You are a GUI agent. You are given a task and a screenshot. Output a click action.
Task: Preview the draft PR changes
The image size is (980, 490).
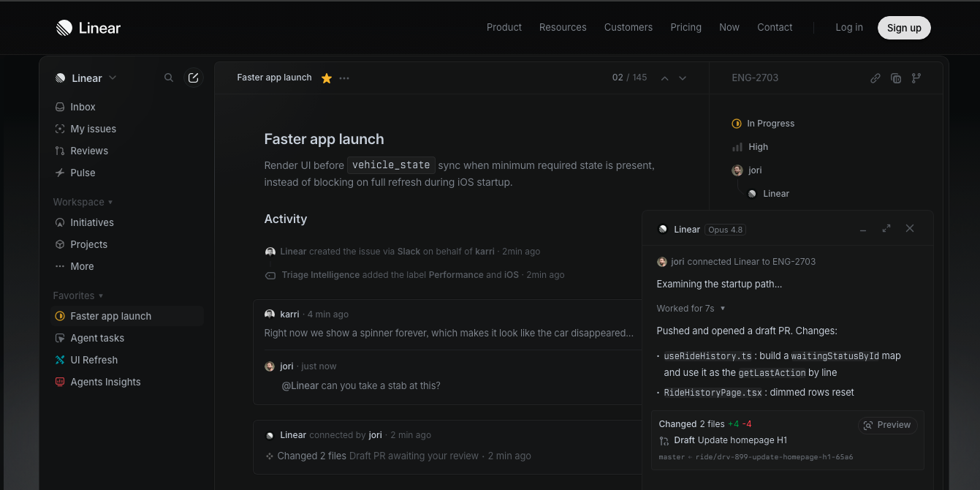pos(887,425)
